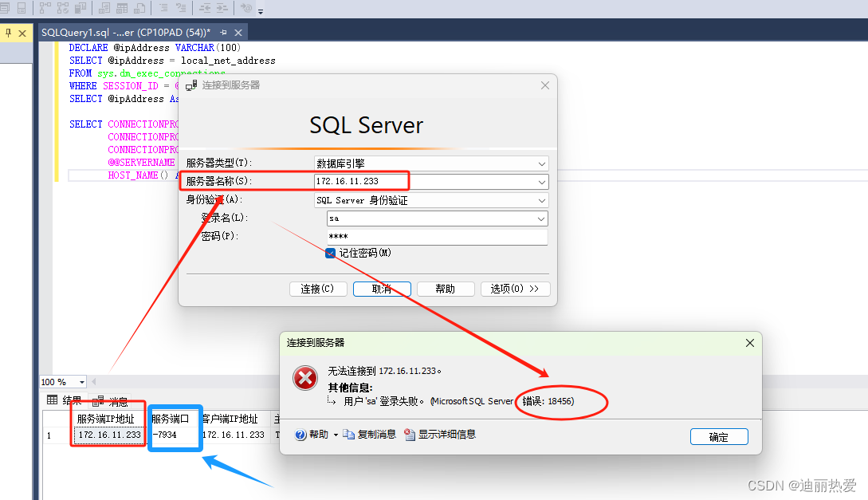Open the zoom level 100 % dropdown
The width and height of the screenshot is (868, 500).
tap(82, 382)
